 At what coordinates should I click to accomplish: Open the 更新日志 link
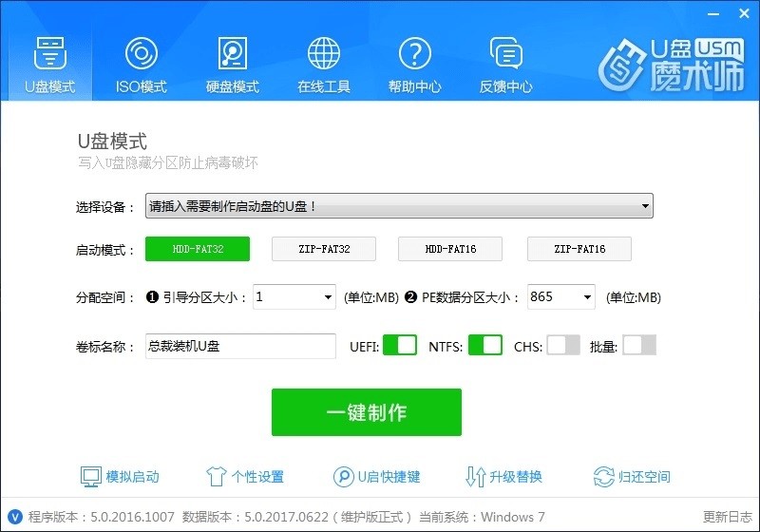(x=727, y=517)
